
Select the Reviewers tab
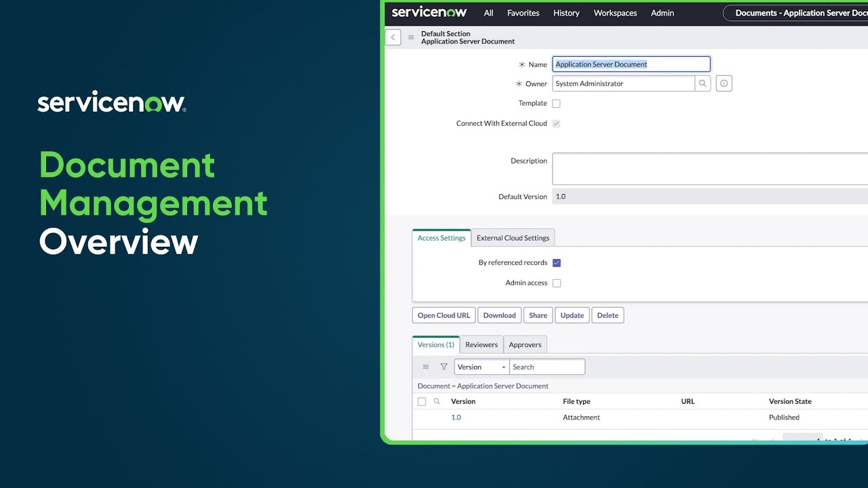(x=481, y=344)
